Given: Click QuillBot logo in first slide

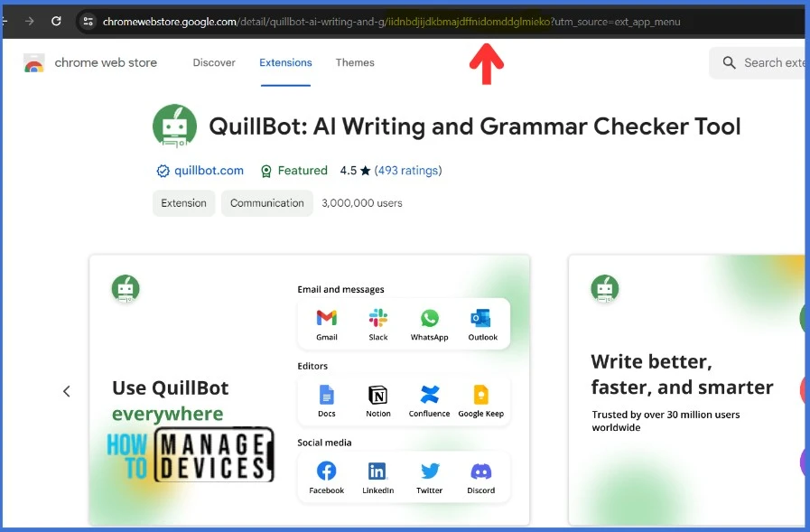Looking at the screenshot, I should point(126,288).
